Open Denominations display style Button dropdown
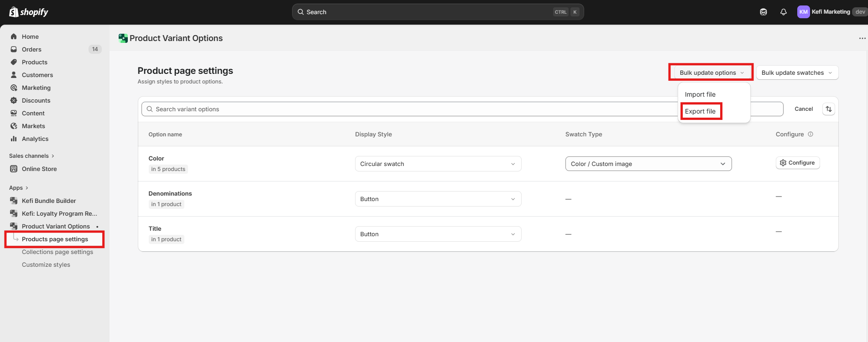The height and width of the screenshot is (342, 868). pyautogui.click(x=438, y=199)
